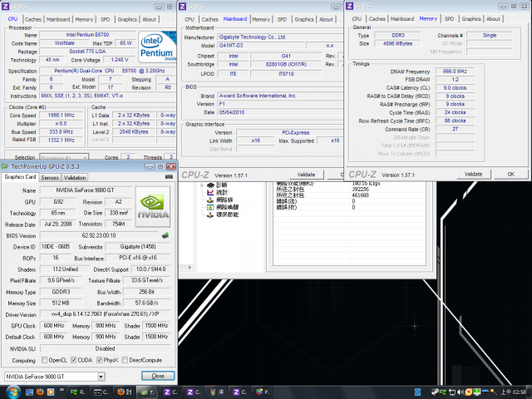Open the Windows Start orb
Screen dimensions: 532x399
click(x=12, y=392)
